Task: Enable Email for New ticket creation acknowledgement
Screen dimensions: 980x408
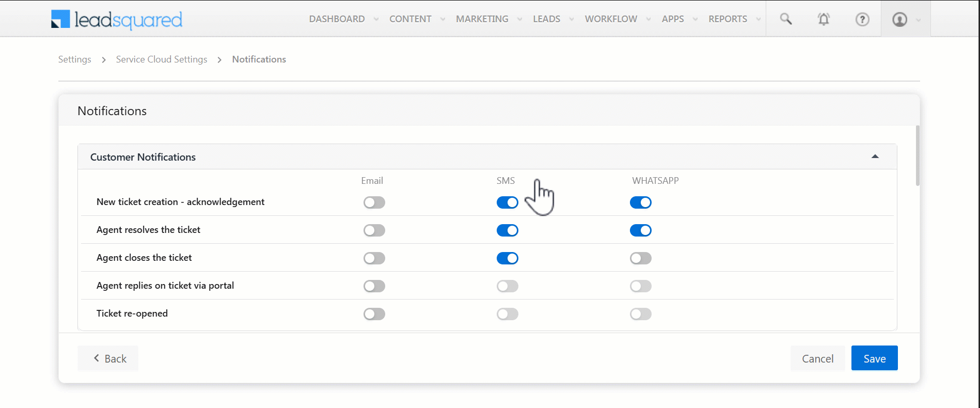Action: pos(374,202)
